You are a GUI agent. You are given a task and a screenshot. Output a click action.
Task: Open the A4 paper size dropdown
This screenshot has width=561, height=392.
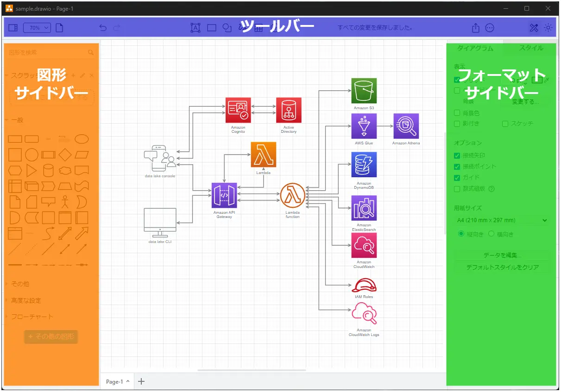click(502, 220)
